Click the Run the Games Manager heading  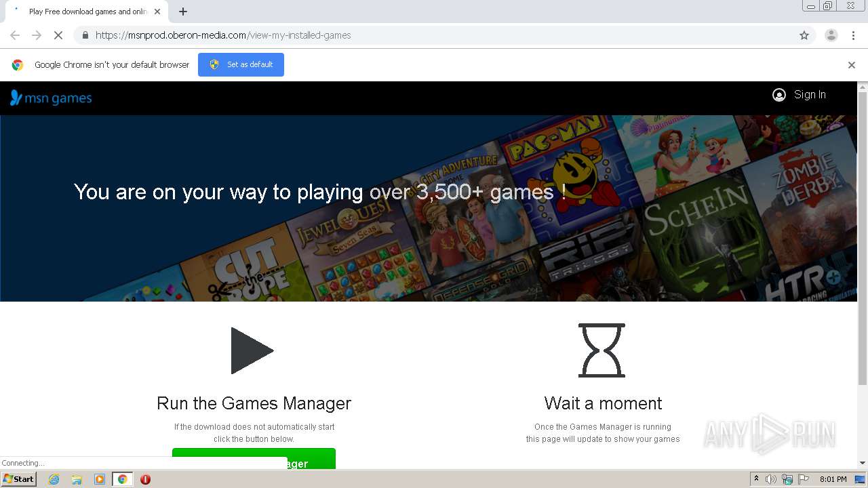tap(254, 403)
